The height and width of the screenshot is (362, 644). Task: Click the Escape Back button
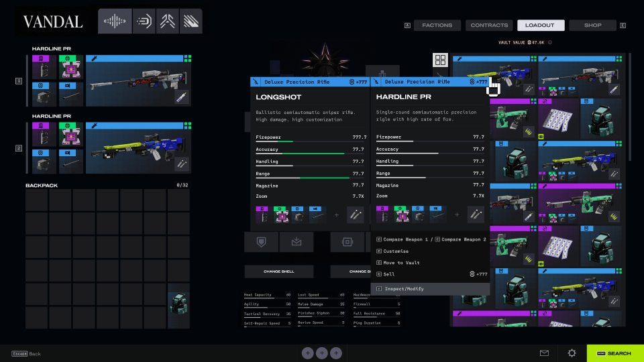click(x=26, y=353)
